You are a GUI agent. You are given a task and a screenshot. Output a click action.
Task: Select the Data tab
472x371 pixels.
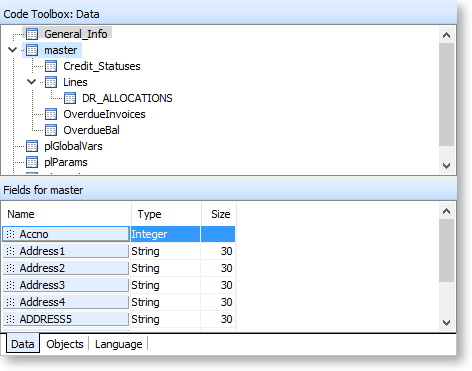23,344
